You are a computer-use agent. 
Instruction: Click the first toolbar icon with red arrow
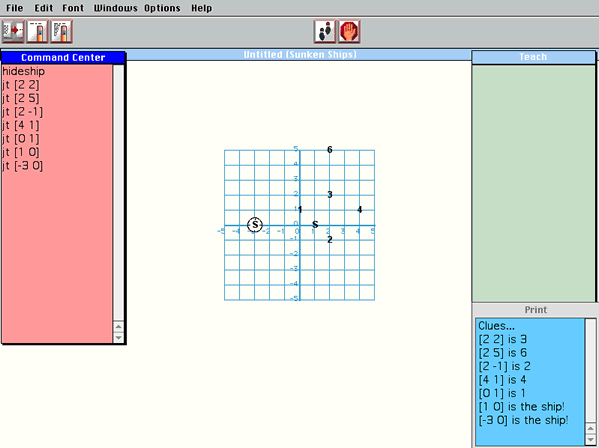coord(13,31)
